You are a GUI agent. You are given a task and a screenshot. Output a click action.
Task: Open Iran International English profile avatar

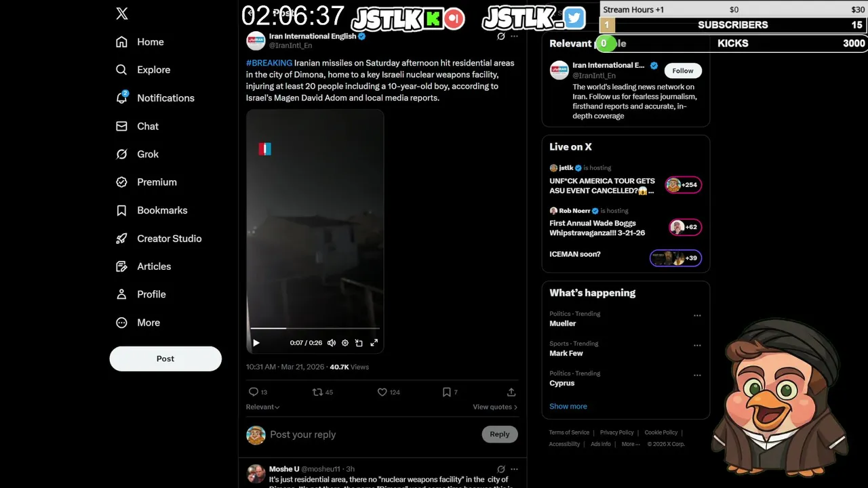pos(256,41)
